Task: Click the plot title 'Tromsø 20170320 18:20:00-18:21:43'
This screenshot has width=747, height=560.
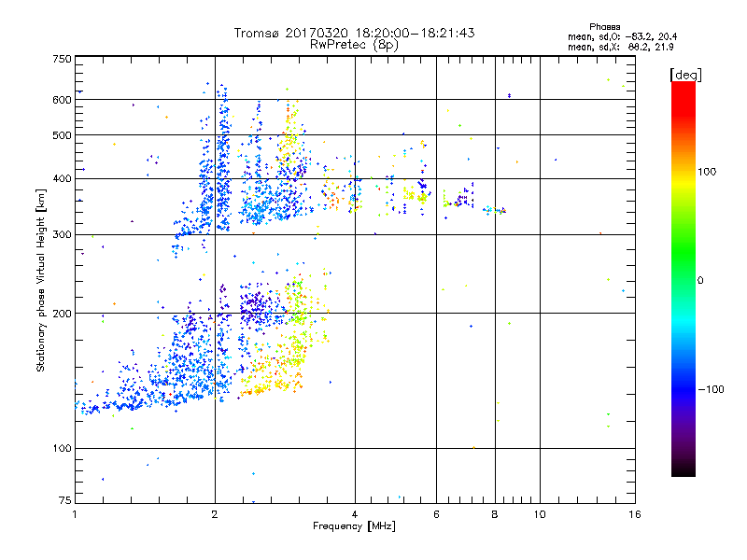Action: (354, 33)
